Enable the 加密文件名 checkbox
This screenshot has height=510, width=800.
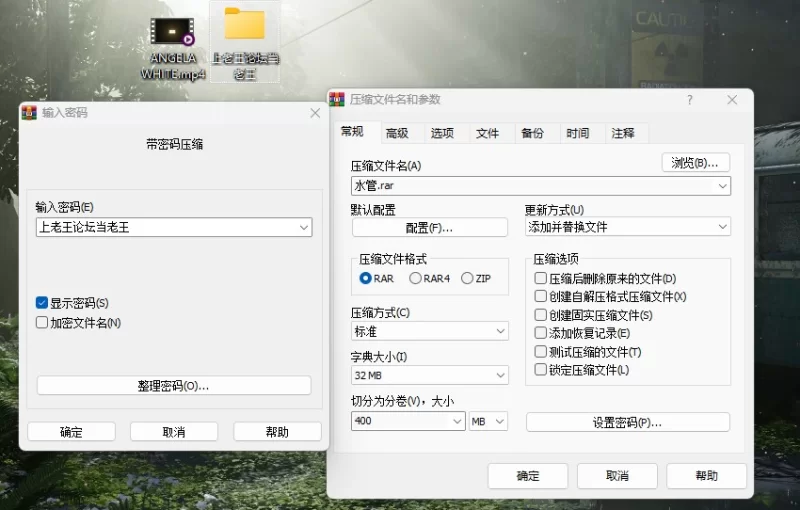pos(42,322)
